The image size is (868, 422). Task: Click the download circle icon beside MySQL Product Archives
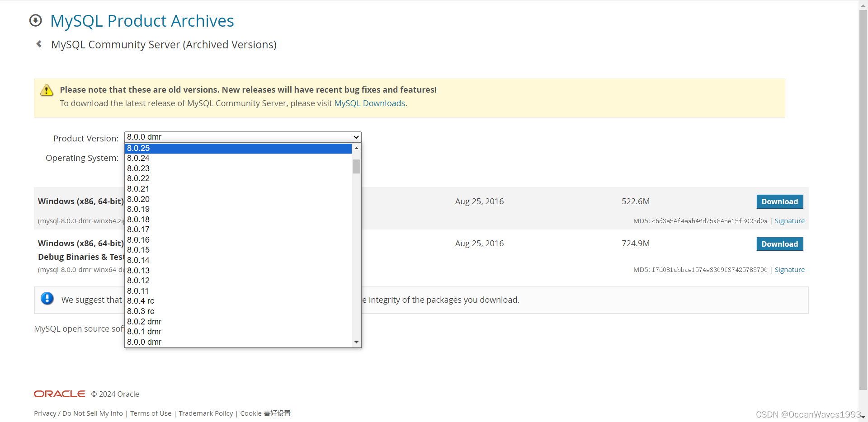click(36, 21)
